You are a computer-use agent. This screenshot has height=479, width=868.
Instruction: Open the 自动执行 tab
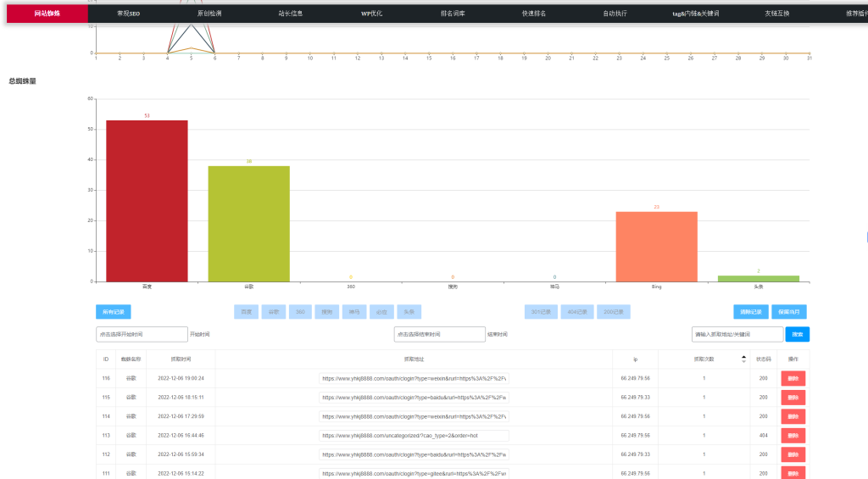[615, 14]
